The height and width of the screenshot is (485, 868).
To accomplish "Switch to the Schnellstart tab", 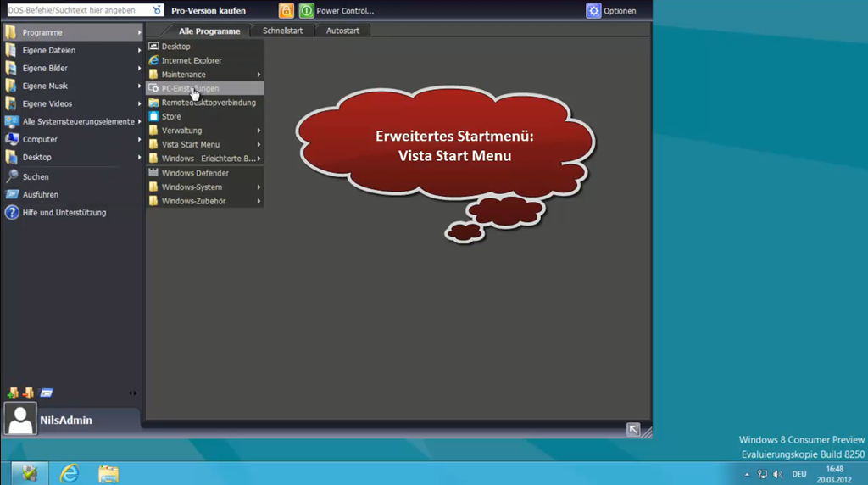I will coord(282,31).
